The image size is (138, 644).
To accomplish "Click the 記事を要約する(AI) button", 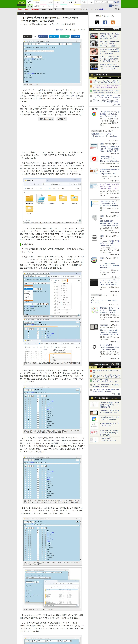I will (46, 119).
